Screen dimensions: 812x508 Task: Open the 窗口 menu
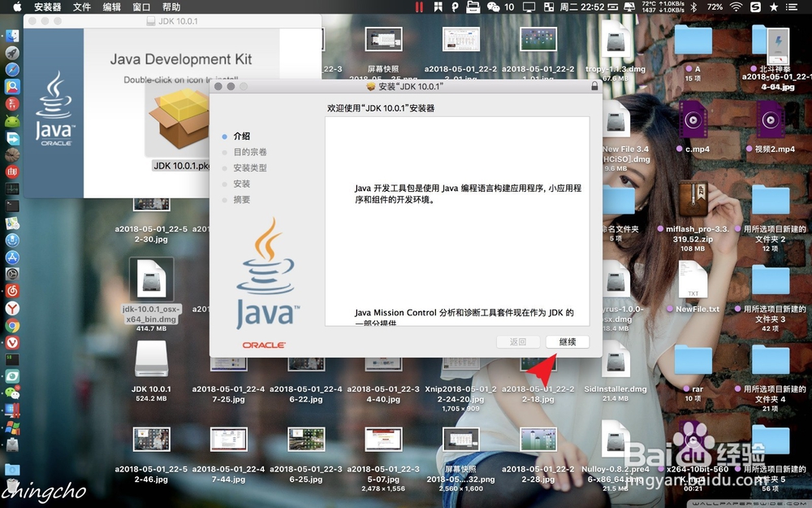click(141, 7)
